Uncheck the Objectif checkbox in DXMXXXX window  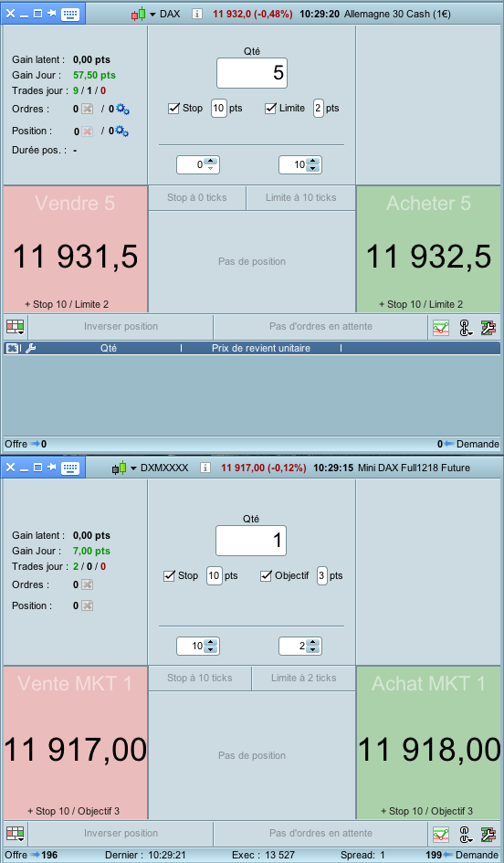(266, 575)
